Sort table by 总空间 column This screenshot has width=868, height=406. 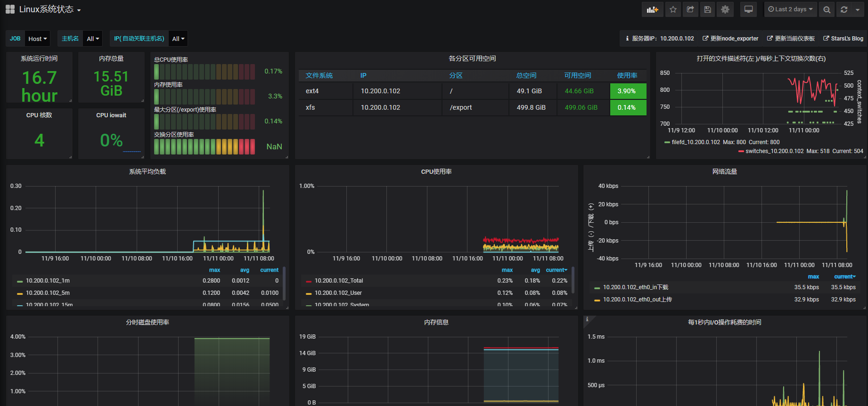[526, 75]
